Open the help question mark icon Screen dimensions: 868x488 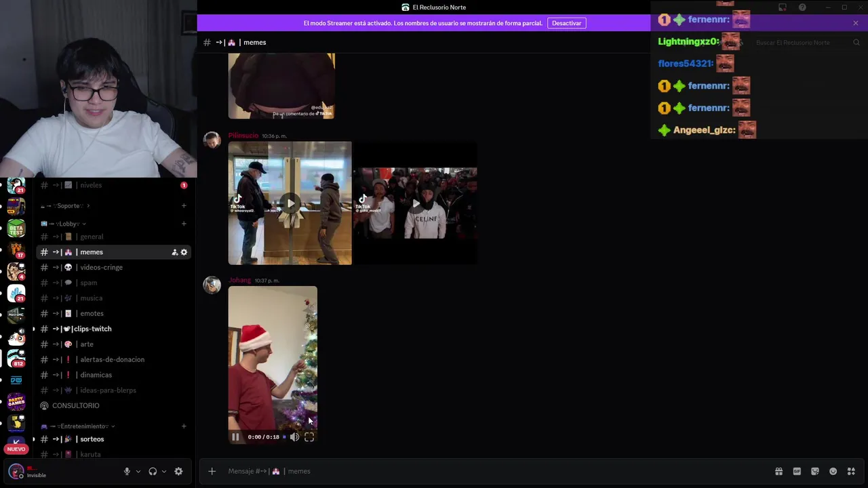point(802,7)
